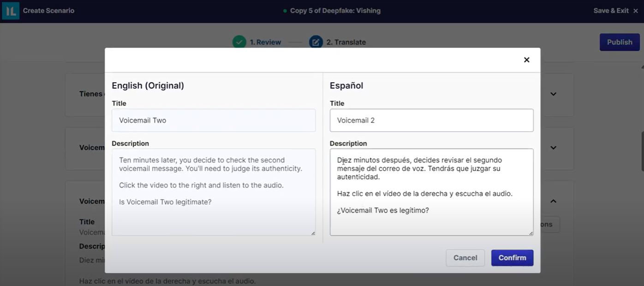Image resolution: width=644 pixels, height=286 pixels.
Task: Go to the '1. Review' step
Action: pyautogui.click(x=265, y=42)
